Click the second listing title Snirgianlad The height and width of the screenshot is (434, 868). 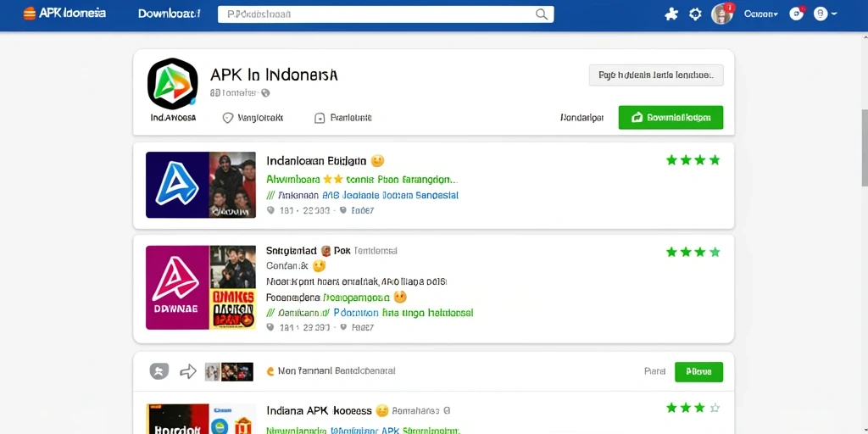(x=292, y=251)
